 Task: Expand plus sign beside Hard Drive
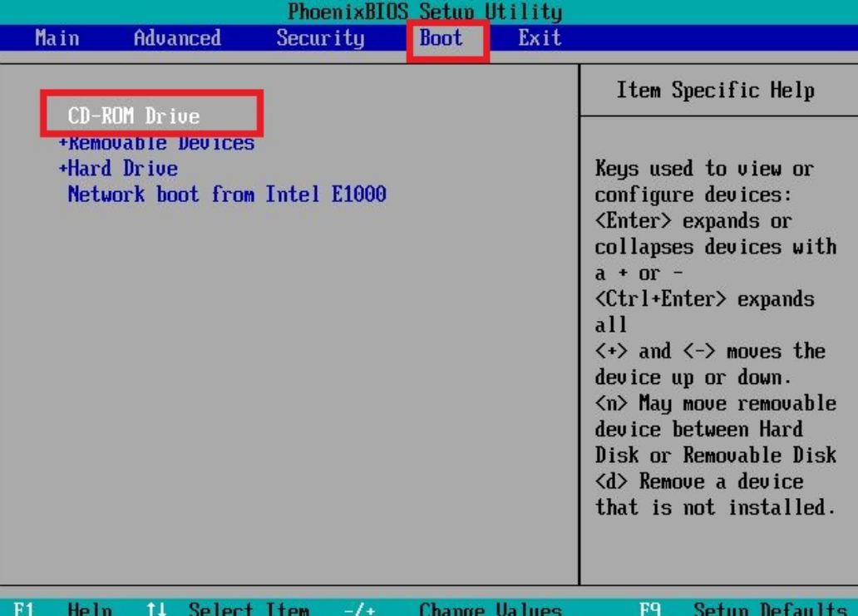tap(62, 169)
